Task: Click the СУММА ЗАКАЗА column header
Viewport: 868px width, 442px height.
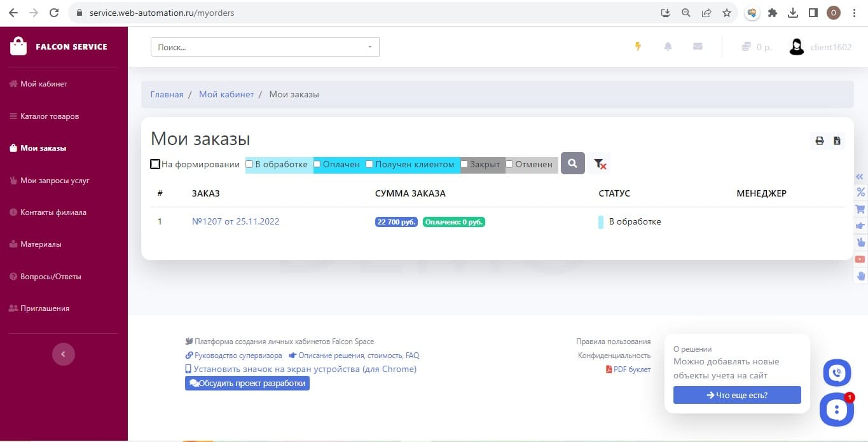Action: [410, 193]
